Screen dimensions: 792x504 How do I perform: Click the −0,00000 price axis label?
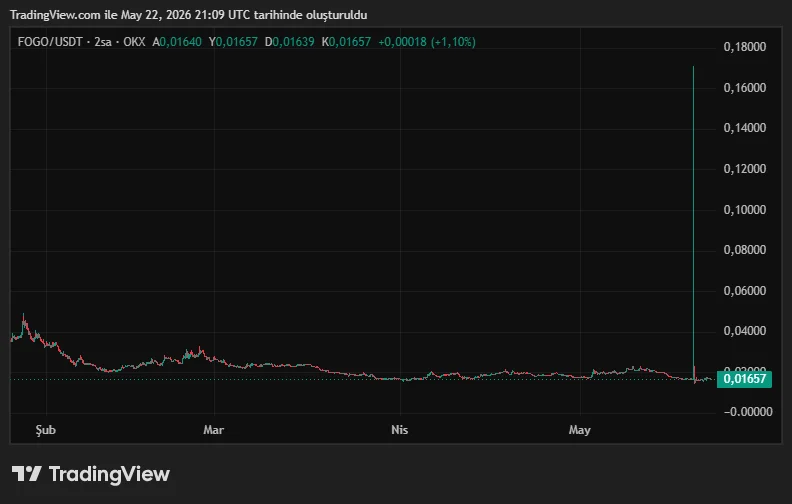pos(748,412)
